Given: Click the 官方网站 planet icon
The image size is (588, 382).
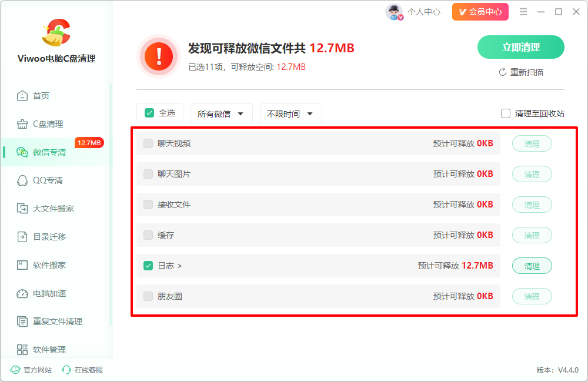Looking at the screenshot, I should 15,370.
